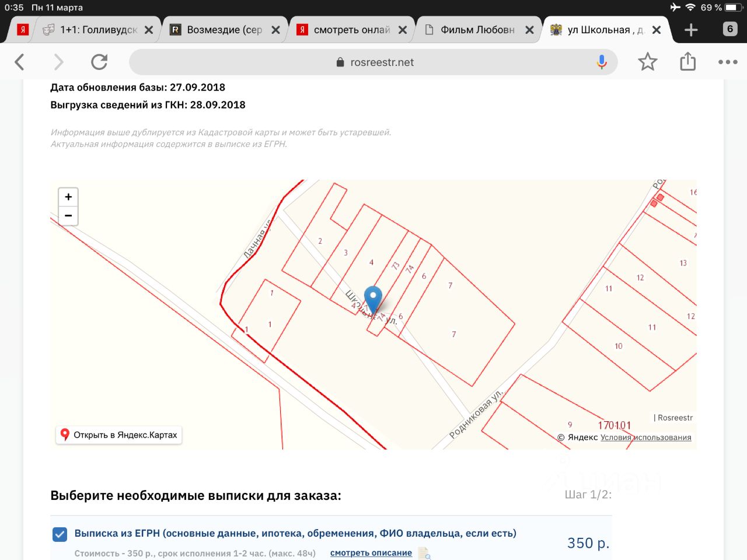Screen dimensions: 747x560
Task: Open the browser three-dots menu
Action: pos(728,62)
